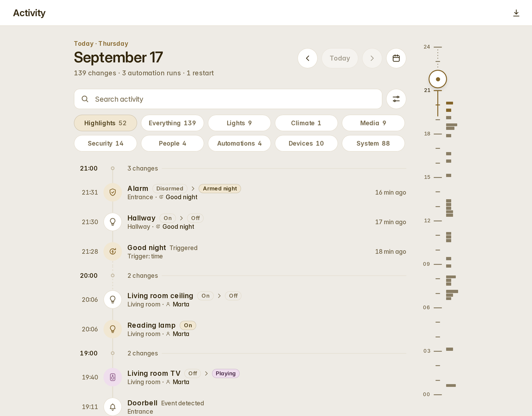Viewport: 532px width, 416px height.
Task: Filter by Climate 1
Action: 306,123
